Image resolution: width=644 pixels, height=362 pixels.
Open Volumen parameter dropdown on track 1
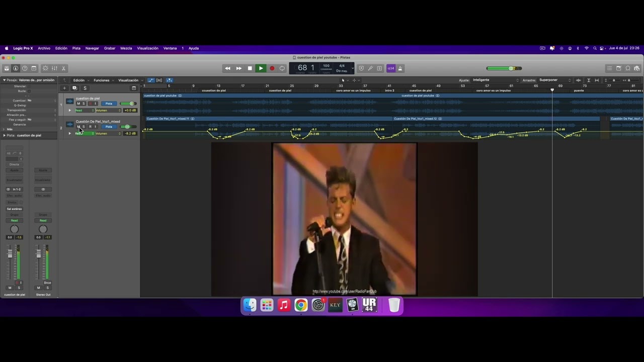pos(108,110)
